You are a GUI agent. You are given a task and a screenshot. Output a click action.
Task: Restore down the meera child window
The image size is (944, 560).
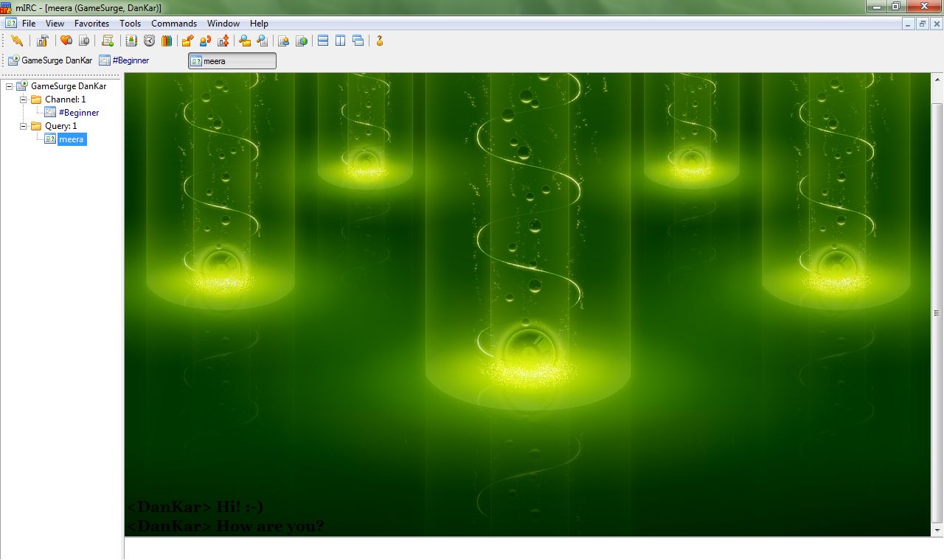pyautogui.click(x=923, y=24)
